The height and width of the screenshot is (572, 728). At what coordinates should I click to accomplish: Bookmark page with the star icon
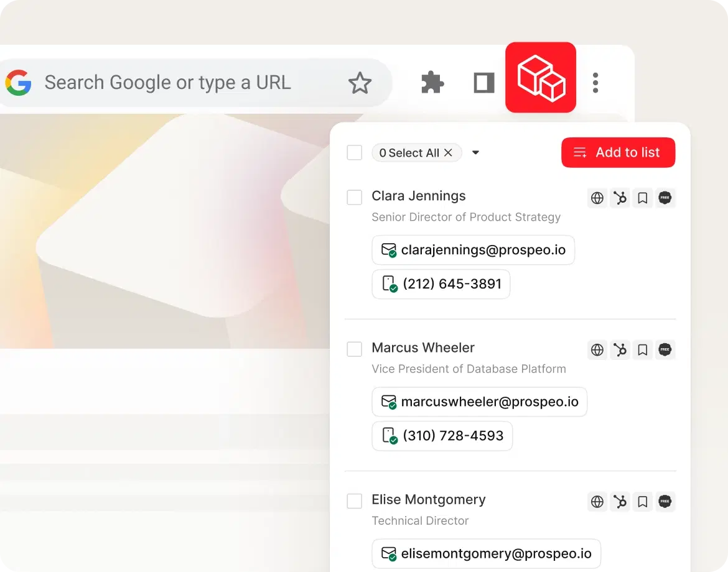[360, 83]
